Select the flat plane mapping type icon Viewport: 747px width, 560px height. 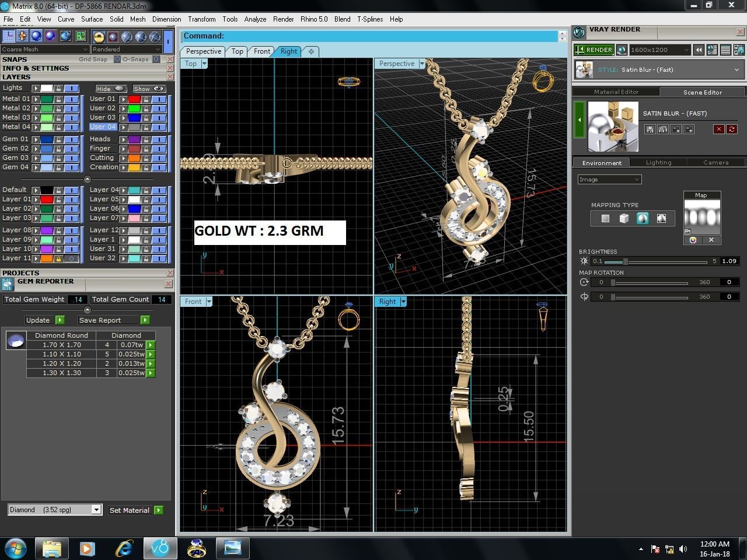[605, 218]
